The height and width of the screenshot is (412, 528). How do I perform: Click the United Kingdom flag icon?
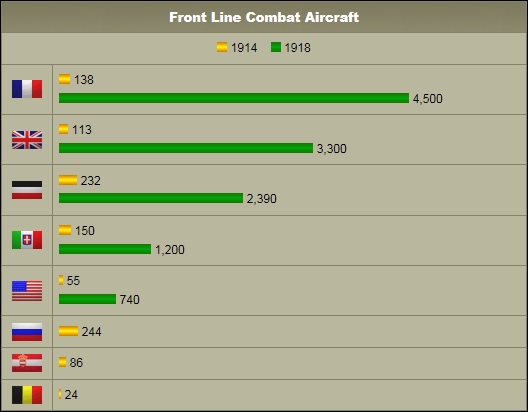point(27,140)
